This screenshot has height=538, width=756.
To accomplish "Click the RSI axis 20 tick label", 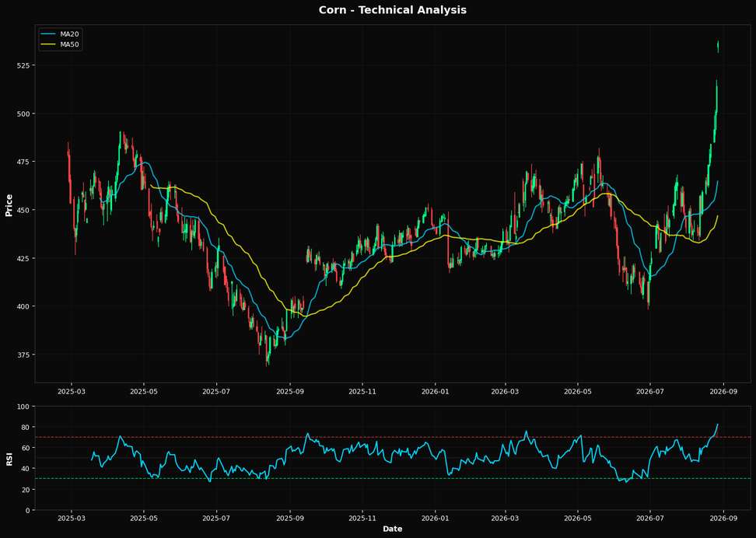I will tap(25, 489).
